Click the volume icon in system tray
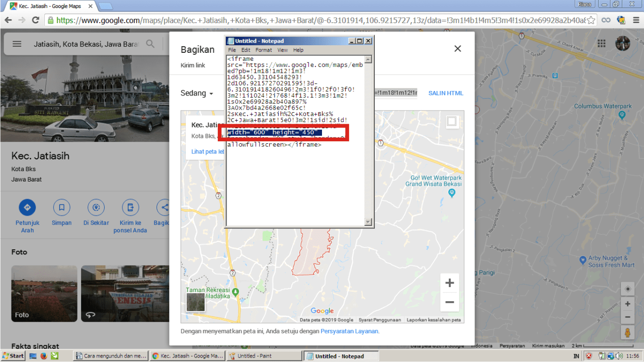Viewport: 644px width, 362px height. 618,356
